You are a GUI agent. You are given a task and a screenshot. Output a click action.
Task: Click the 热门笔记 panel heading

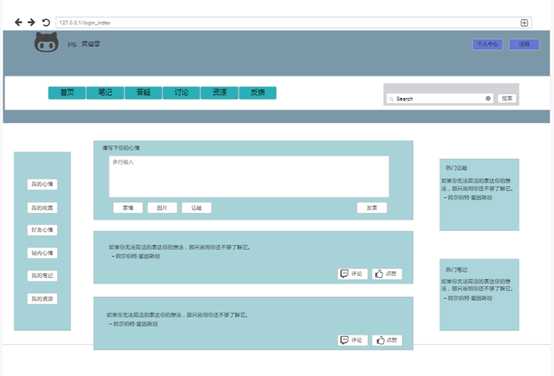click(456, 270)
